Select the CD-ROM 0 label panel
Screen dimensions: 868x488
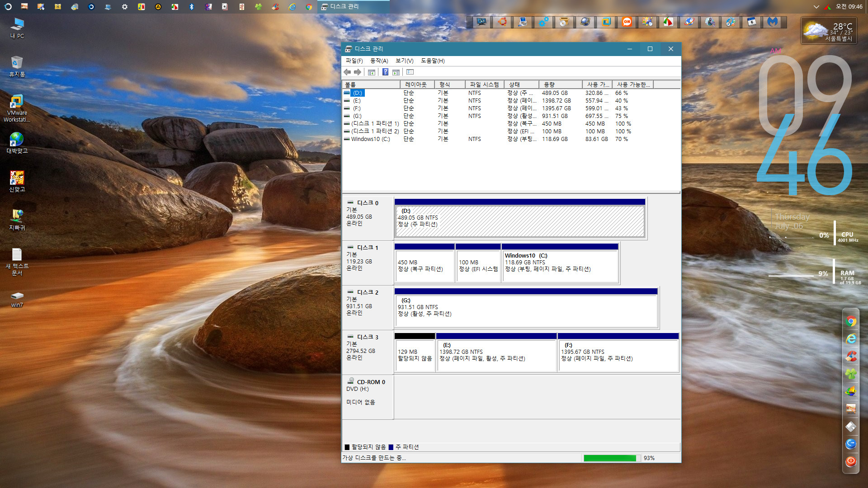click(x=368, y=397)
